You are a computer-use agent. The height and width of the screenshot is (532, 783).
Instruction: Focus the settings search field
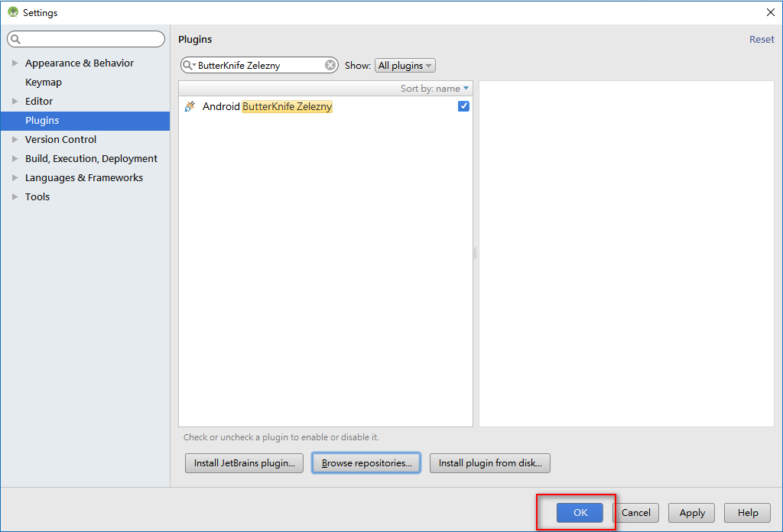(86, 39)
